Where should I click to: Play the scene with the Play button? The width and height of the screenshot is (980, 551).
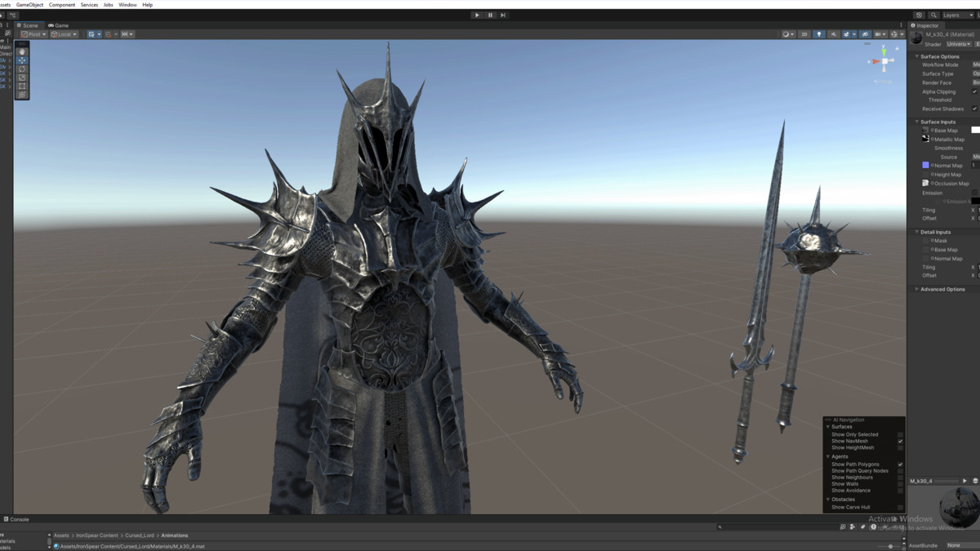tap(477, 15)
